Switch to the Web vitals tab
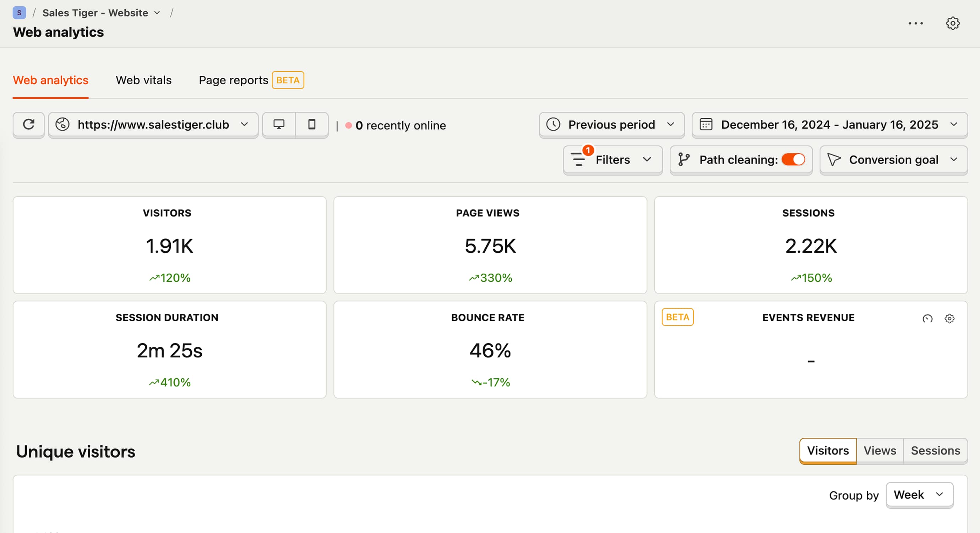Screen dimensions: 980x533 tap(143, 80)
